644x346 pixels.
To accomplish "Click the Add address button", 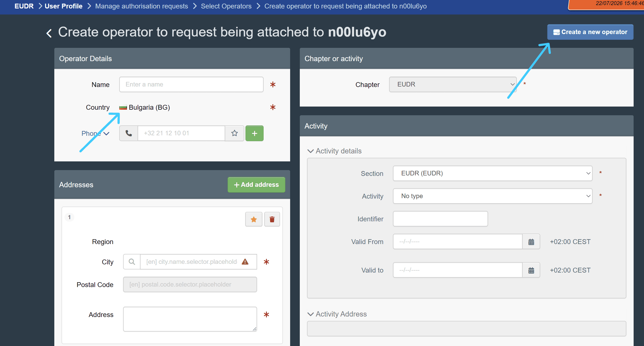I will coord(256,185).
